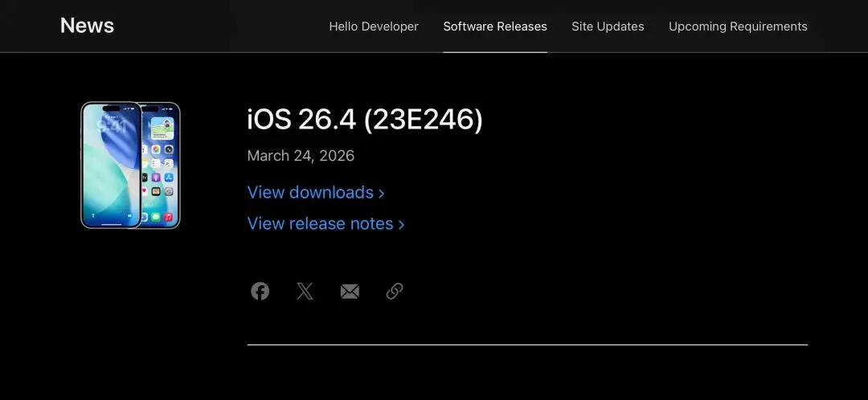This screenshot has width=868, height=400.
Task: Share the release on Facebook
Action: point(260,291)
